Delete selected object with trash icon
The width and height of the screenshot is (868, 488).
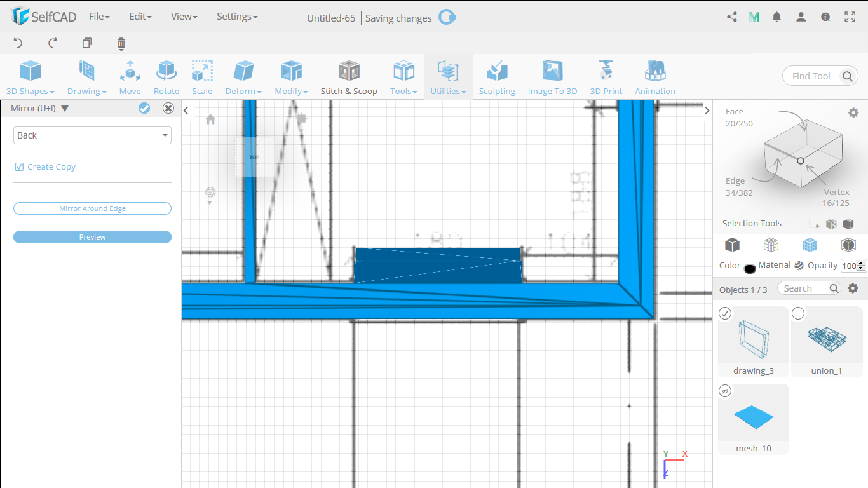(x=121, y=43)
